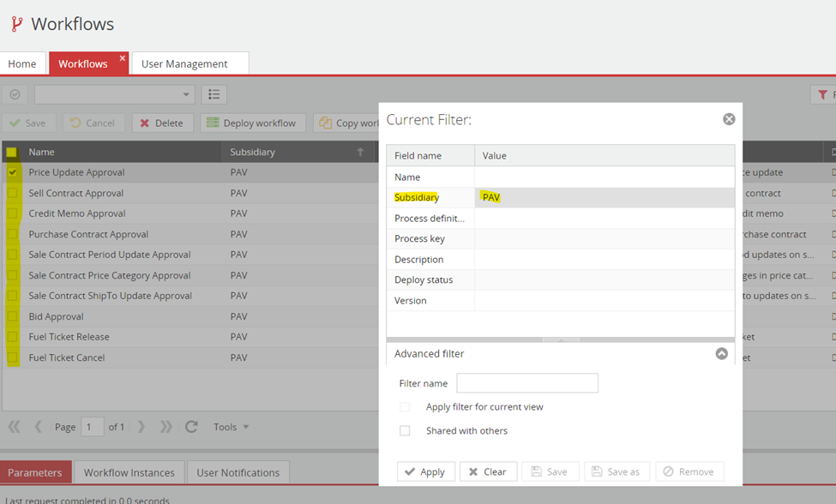
Task: Collapse the Advanced filter section
Action: point(721,353)
